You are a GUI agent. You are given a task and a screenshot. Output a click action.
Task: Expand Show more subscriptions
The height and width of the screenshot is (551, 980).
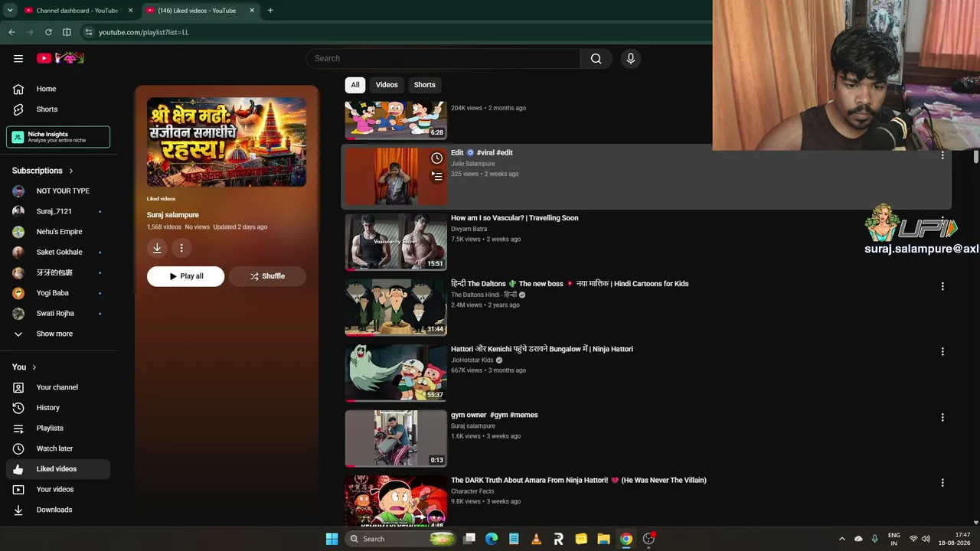point(58,334)
